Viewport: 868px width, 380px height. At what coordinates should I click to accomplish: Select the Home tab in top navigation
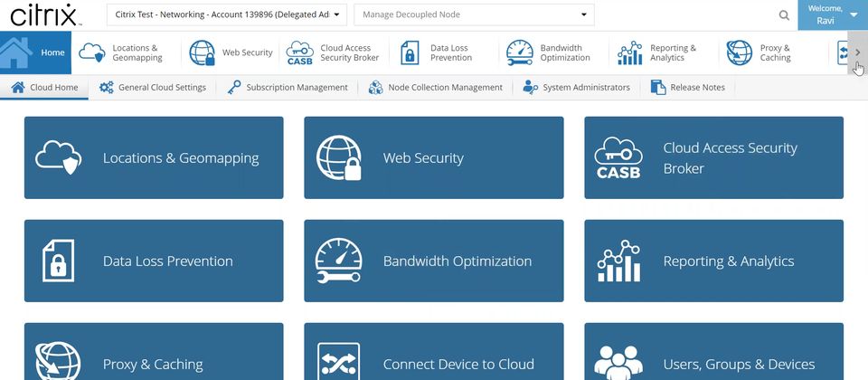pos(35,52)
